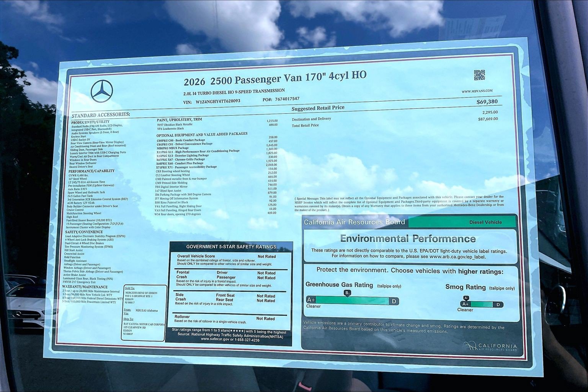Image resolution: width=588 pixels, height=392 pixels.
Task: Click the "Destination and Delivery" label
Action: point(311,119)
